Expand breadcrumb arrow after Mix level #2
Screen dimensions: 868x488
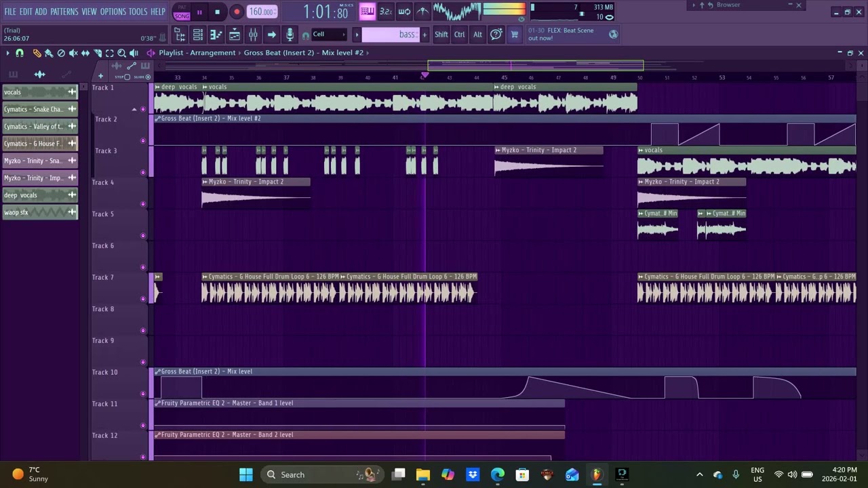click(368, 53)
